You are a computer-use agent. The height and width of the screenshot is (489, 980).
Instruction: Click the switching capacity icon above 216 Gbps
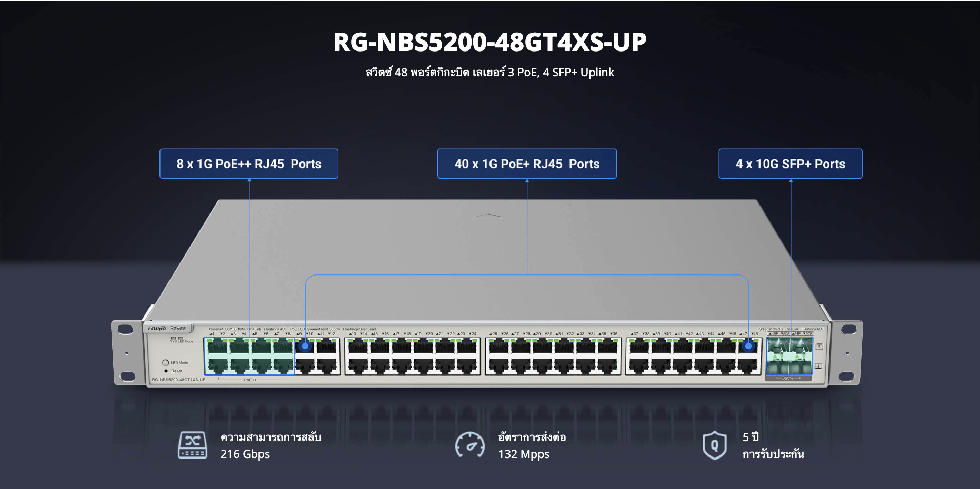[192, 445]
